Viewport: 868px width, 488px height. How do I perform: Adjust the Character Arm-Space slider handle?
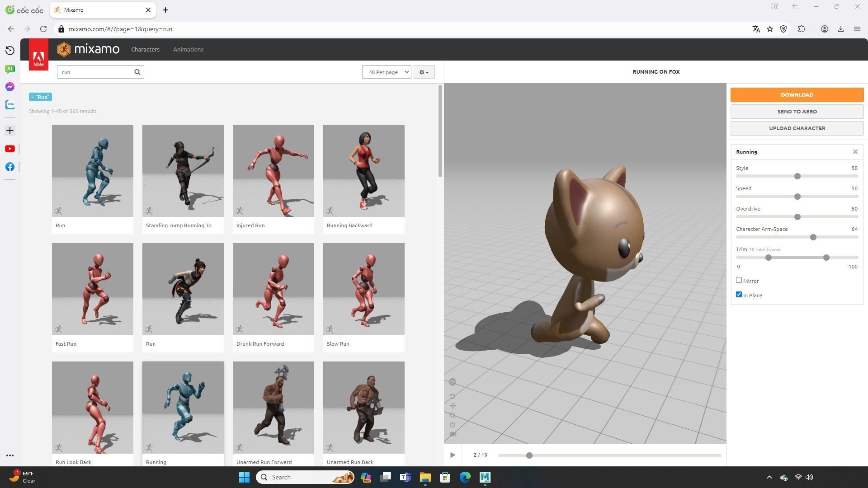coord(813,237)
